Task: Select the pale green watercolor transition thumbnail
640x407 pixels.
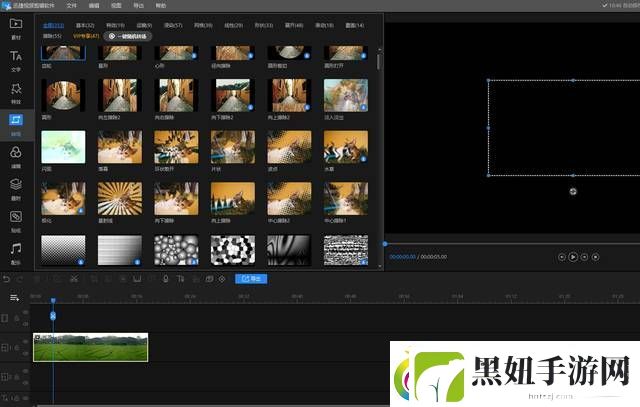Action: [x=63, y=147]
